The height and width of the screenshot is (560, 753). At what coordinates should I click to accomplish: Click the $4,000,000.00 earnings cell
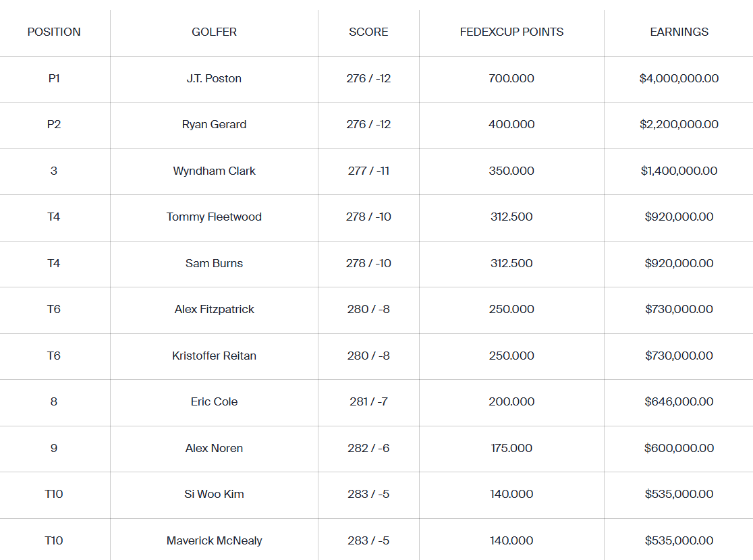[679, 78]
